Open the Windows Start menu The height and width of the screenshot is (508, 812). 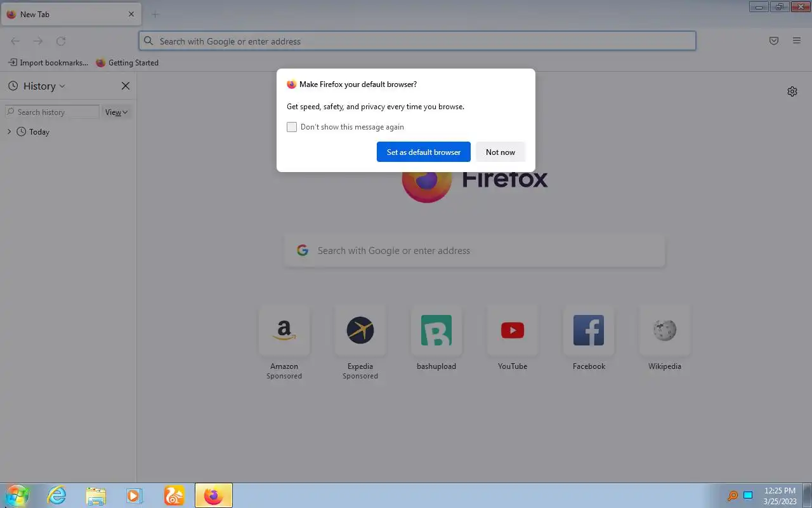coord(17,495)
